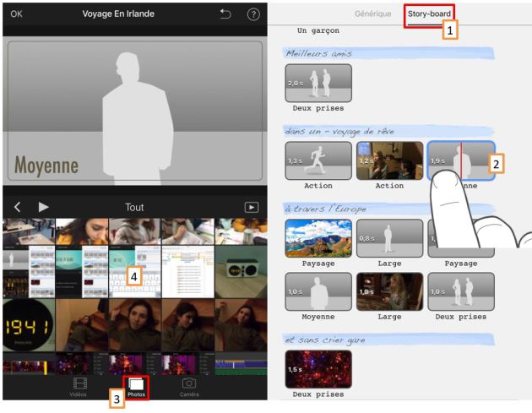Viewport: 532px width, 413px height.
Task: Select the Story-board tab
Action: click(x=429, y=14)
